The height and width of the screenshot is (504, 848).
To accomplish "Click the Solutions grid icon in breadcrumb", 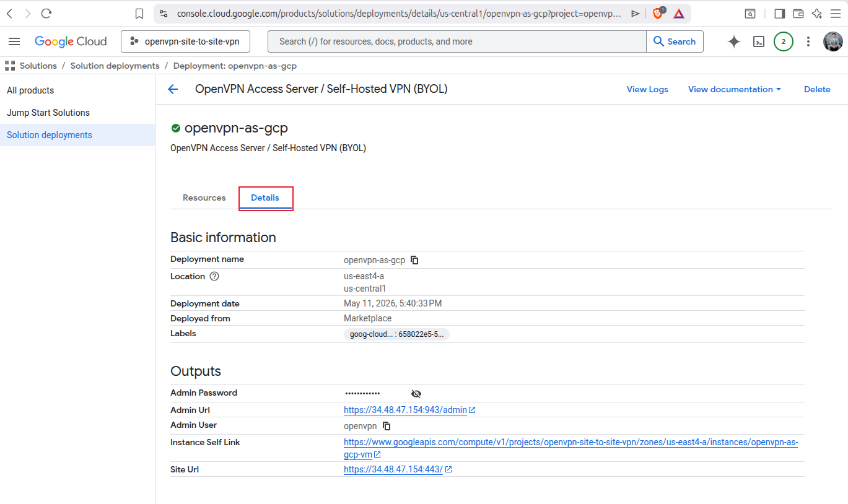I will [10, 65].
